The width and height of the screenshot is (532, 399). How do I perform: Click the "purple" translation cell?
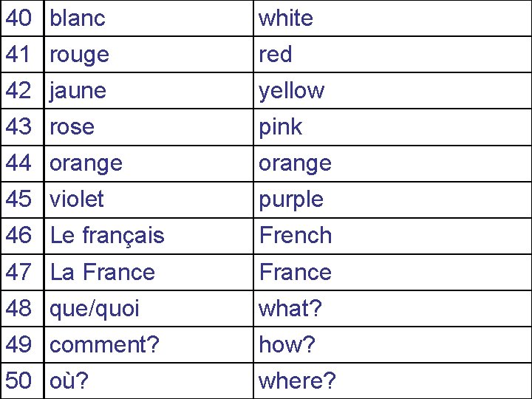tap(291, 199)
